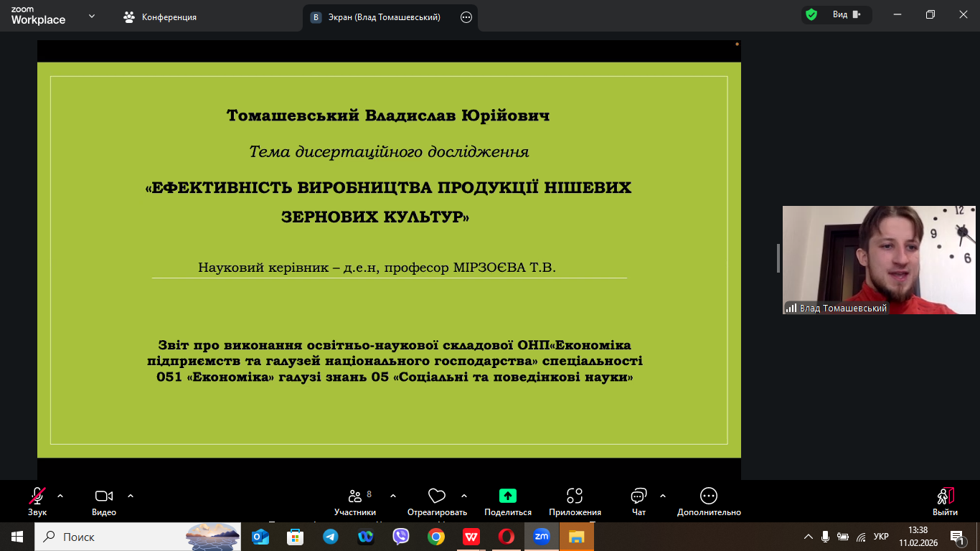The image size is (980, 551).
Task: Open the Zoom Workplace dropdown arrow
Action: (x=92, y=17)
